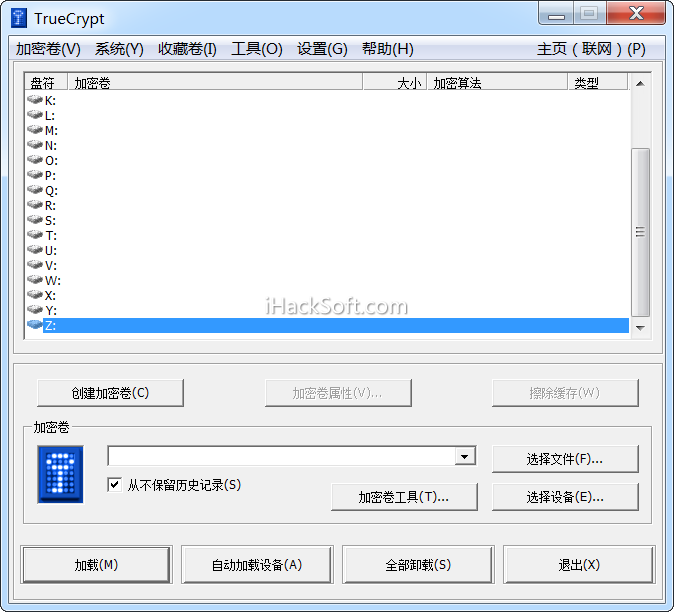Click the drive icon next to Y:
Image resolution: width=674 pixels, height=612 pixels.
[34, 310]
